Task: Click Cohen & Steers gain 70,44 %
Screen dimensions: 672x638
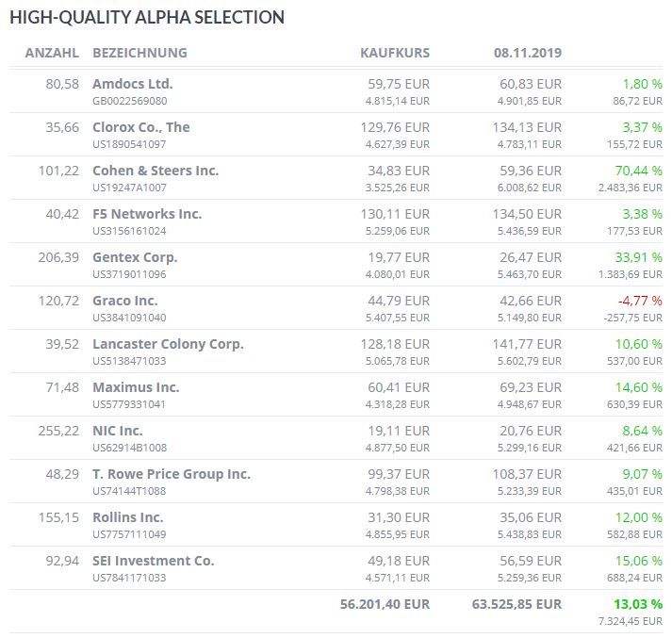Action: click(639, 171)
